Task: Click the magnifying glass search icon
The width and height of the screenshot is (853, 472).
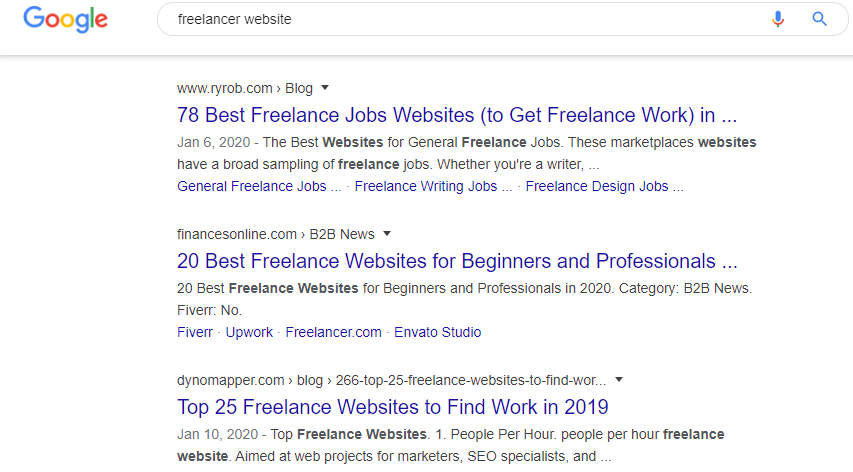Action: click(x=819, y=19)
